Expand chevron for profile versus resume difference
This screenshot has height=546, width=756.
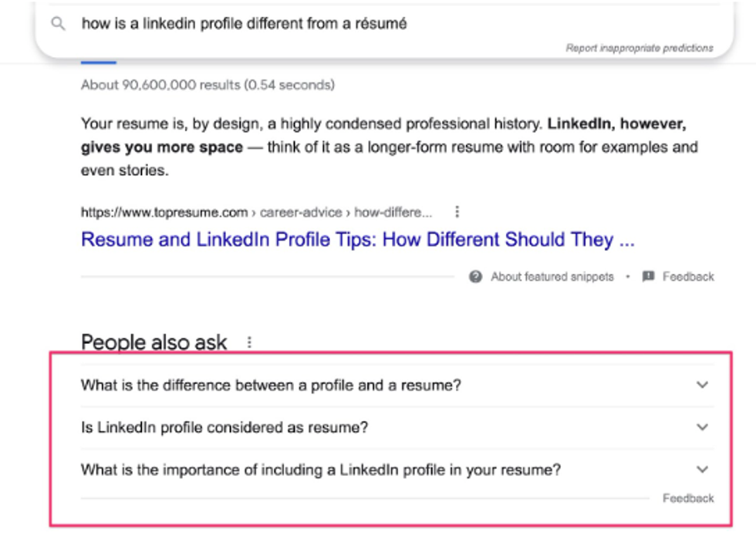[x=702, y=385]
